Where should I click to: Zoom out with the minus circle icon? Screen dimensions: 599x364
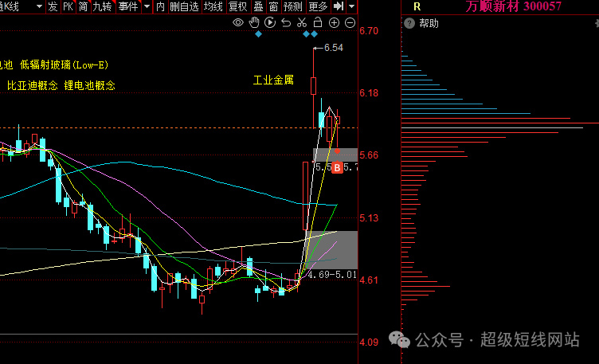pos(350,23)
